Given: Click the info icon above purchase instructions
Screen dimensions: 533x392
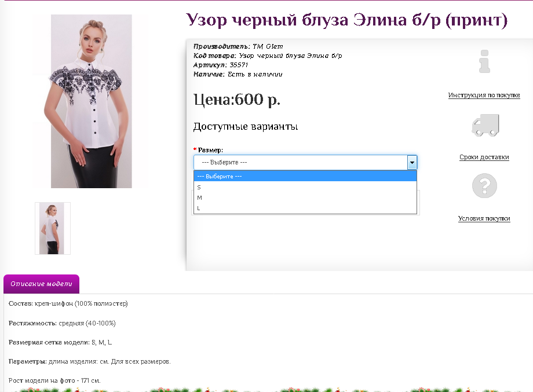Looking at the screenshot, I should pos(484,61).
